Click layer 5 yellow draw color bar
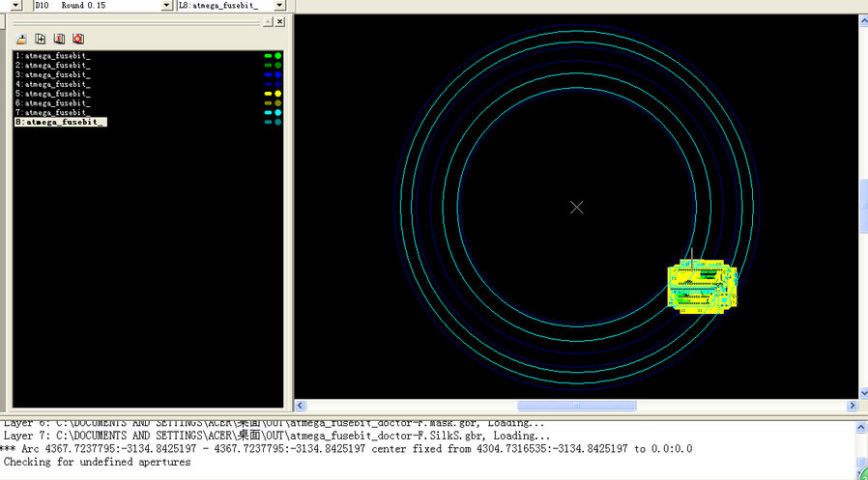 pyautogui.click(x=269, y=94)
